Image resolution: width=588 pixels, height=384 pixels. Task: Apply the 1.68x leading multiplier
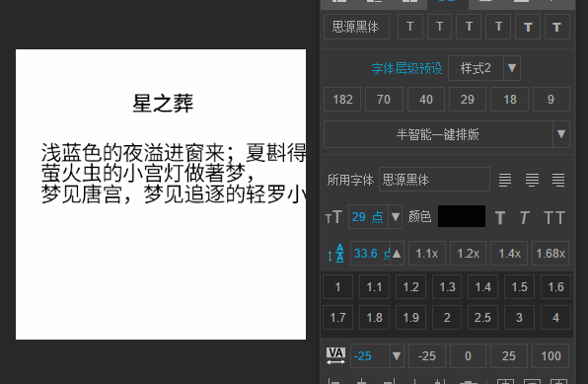pyautogui.click(x=551, y=254)
